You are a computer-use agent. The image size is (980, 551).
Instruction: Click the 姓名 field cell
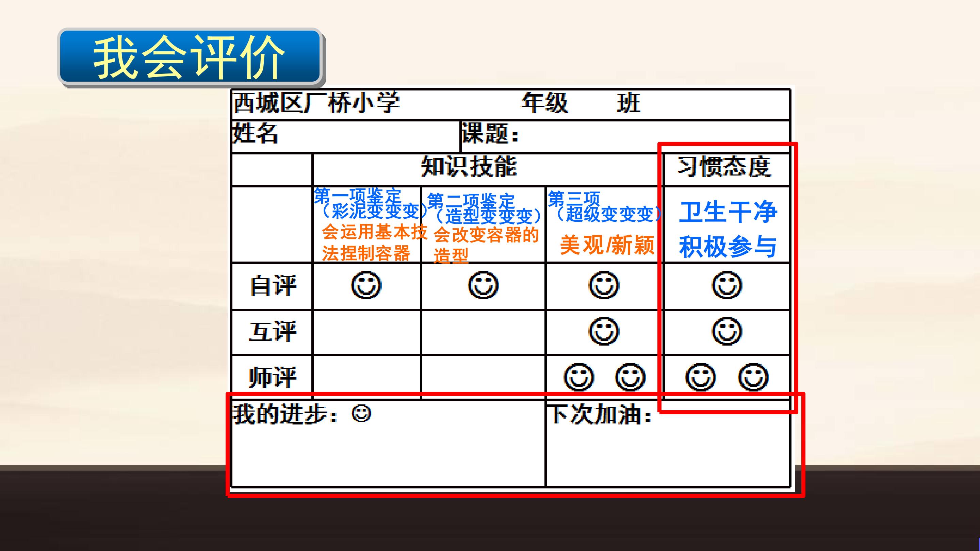(x=345, y=136)
